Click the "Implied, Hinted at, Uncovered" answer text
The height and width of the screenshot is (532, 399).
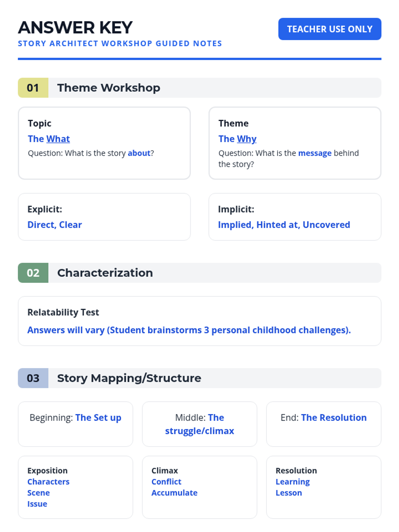284,225
